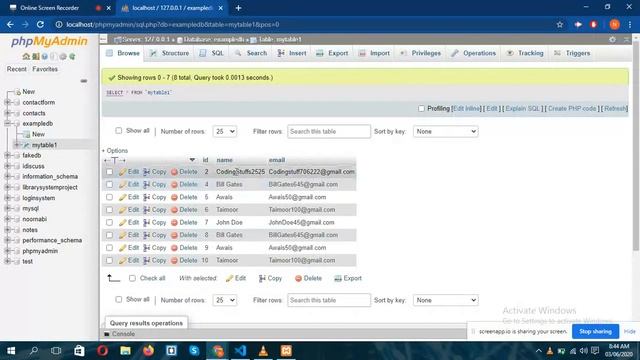This screenshot has height=360, width=640.
Task: Enable the Profiling checkbox
Action: pos(421,109)
